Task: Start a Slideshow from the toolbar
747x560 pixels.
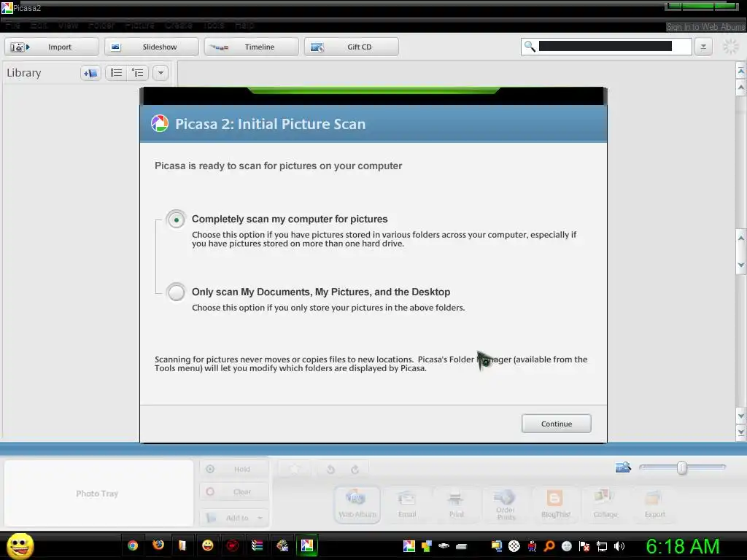Action: 152,47
